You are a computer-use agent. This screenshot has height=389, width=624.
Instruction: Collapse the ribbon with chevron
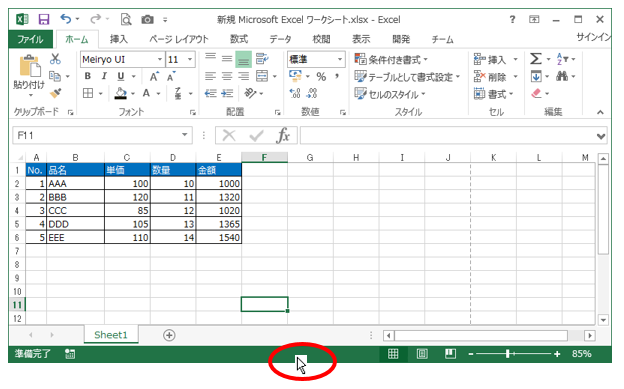(600, 112)
